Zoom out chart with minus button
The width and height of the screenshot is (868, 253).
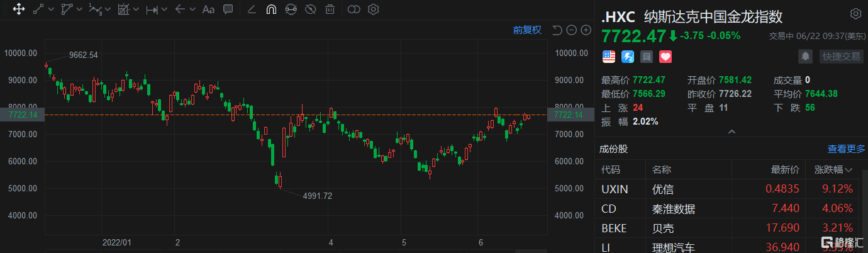571,30
